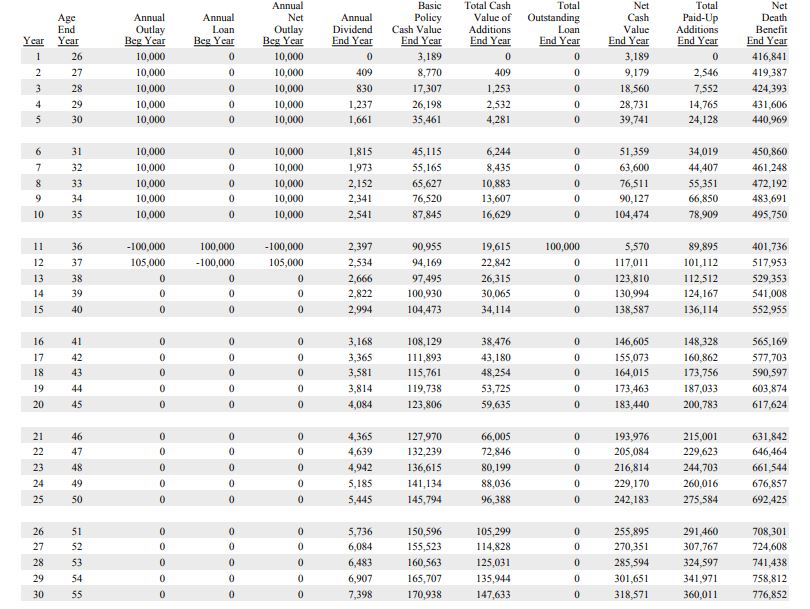Image resolution: width=810 pixels, height=609 pixels.
Task: Select annual dividend 1,815 in year 6
Action: [360, 152]
